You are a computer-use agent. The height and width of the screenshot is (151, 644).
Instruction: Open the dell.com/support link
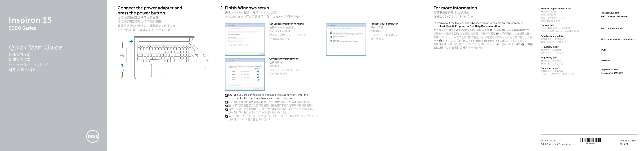pos(610,13)
